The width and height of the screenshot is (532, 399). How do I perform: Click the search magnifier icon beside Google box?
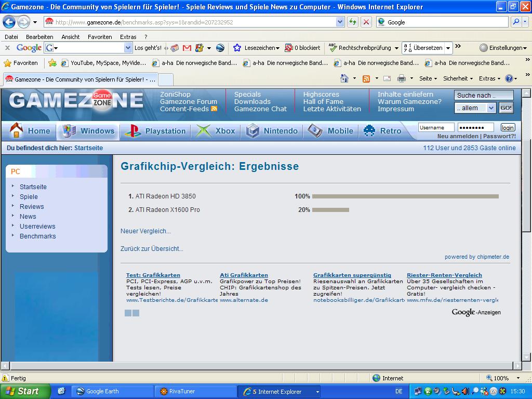[516, 22]
